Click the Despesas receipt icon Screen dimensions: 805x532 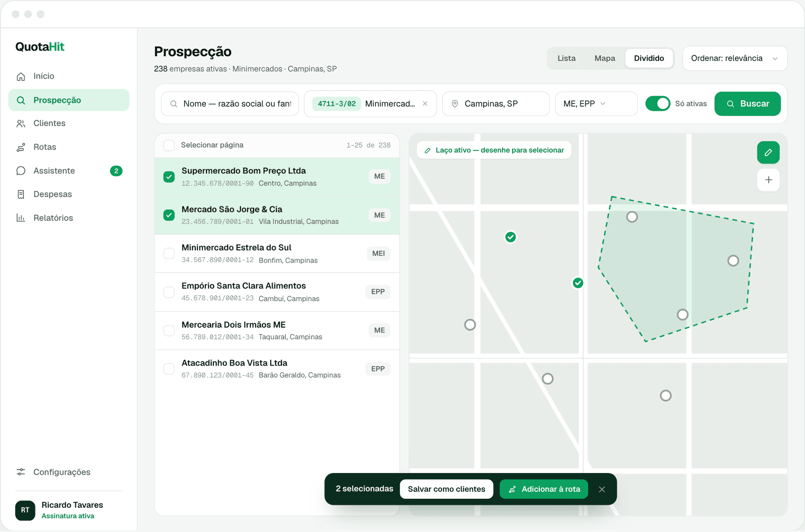point(21,194)
